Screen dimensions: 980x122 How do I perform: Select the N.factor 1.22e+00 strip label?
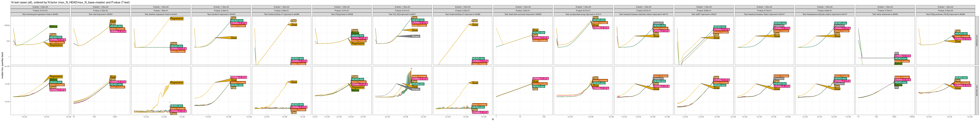coord(945,7)
